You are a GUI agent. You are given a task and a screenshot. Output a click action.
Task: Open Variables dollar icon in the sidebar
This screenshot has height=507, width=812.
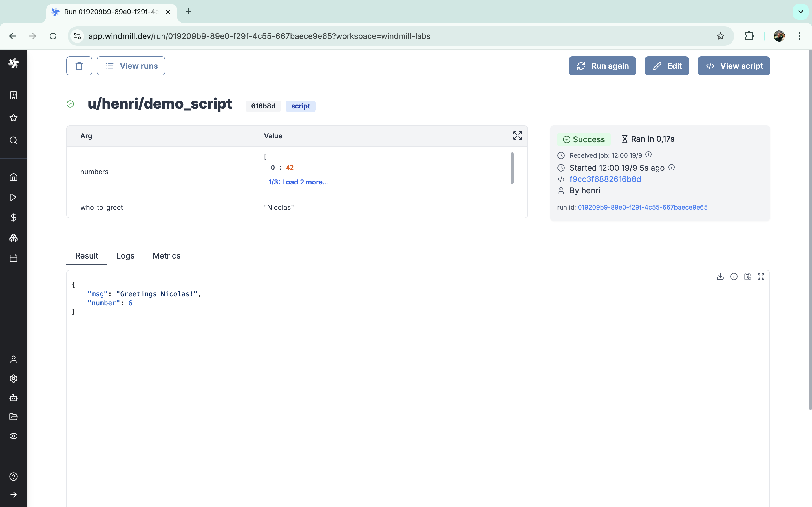pos(14,218)
